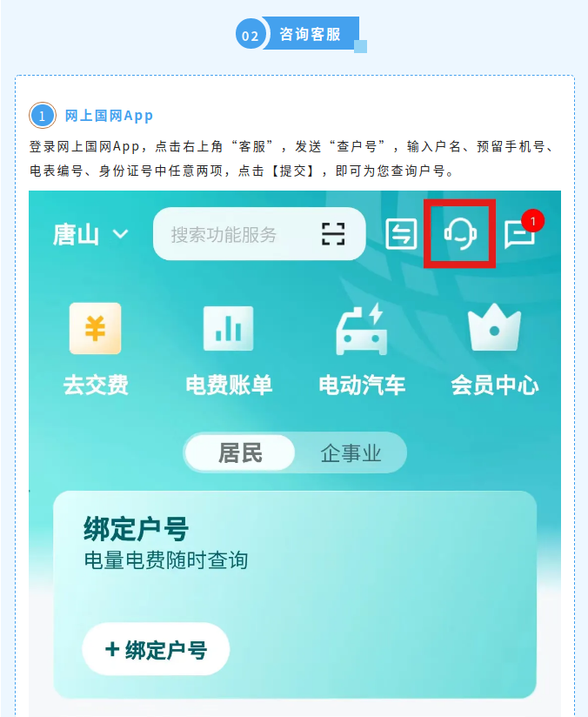This screenshot has height=717, width=588.
Task: Open the bar chart bill icon
Action: [x=228, y=329]
